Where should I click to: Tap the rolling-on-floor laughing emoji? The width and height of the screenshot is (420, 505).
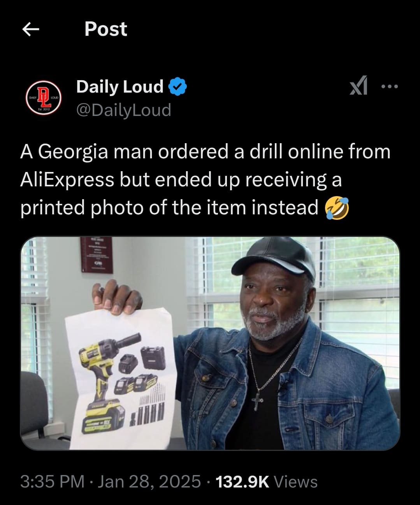(x=337, y=207)
